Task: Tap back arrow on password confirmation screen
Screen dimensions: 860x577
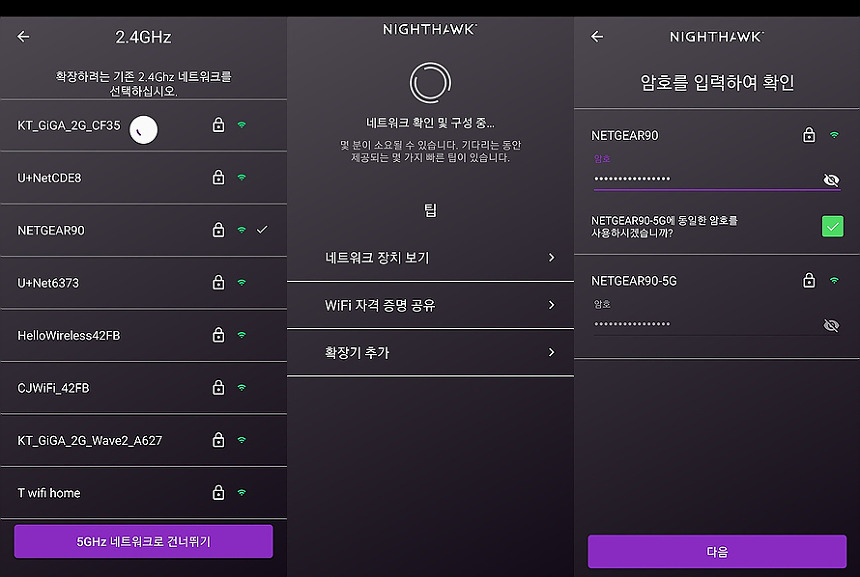Action: (x=597, y=37)
